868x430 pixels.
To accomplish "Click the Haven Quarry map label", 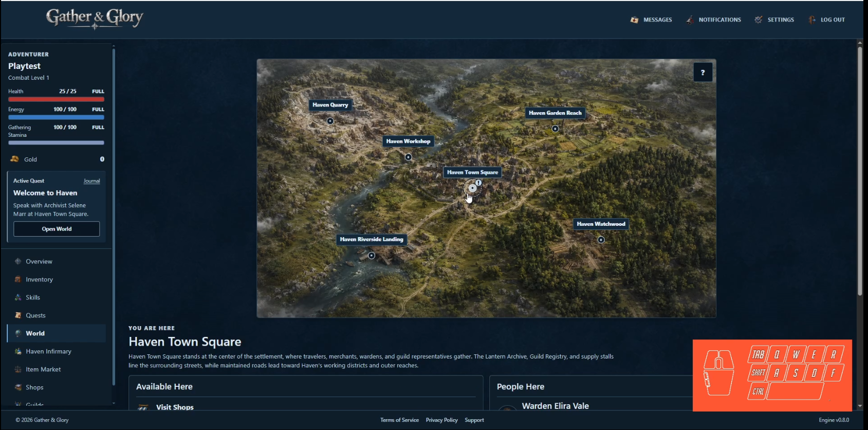I will tap(330, 105).
